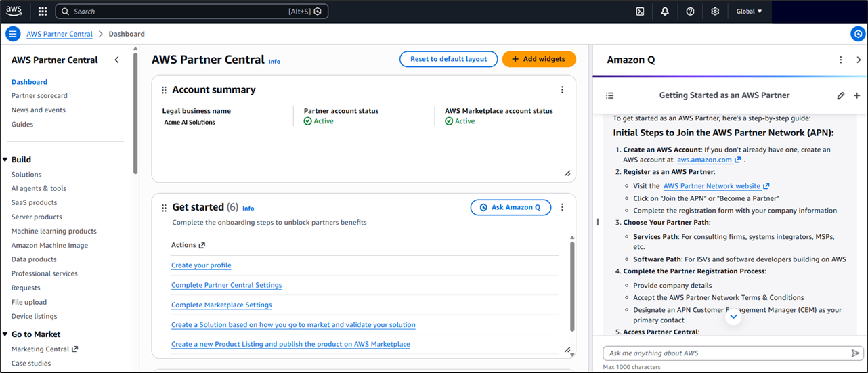
Task: Start new chat with plus icon
Action: tap(856, 95)
